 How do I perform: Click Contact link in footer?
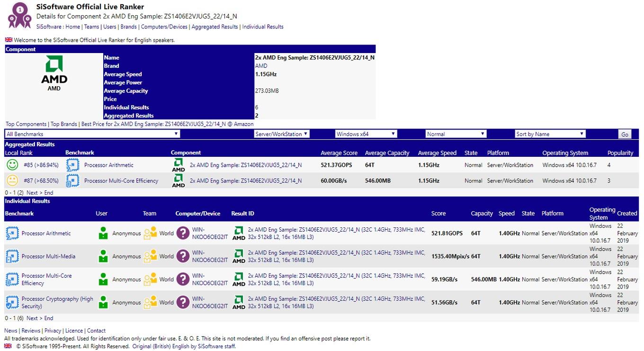pyautogui.click(x=96, y=331)
